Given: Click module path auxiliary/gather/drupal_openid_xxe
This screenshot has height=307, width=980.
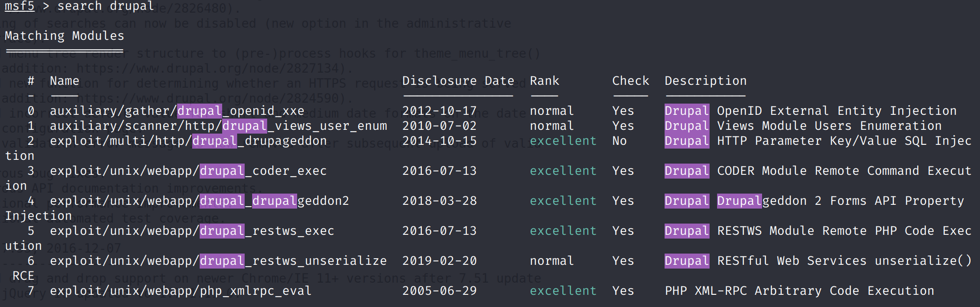Looking at the screenshot, I should pyautogui.click(x=177, y=111).
